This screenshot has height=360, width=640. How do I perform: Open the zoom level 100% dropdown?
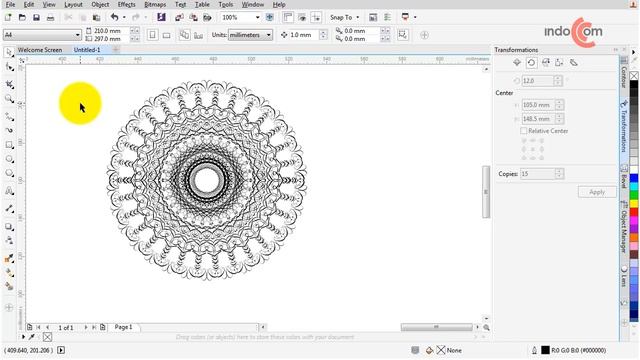tap(258, 17)
